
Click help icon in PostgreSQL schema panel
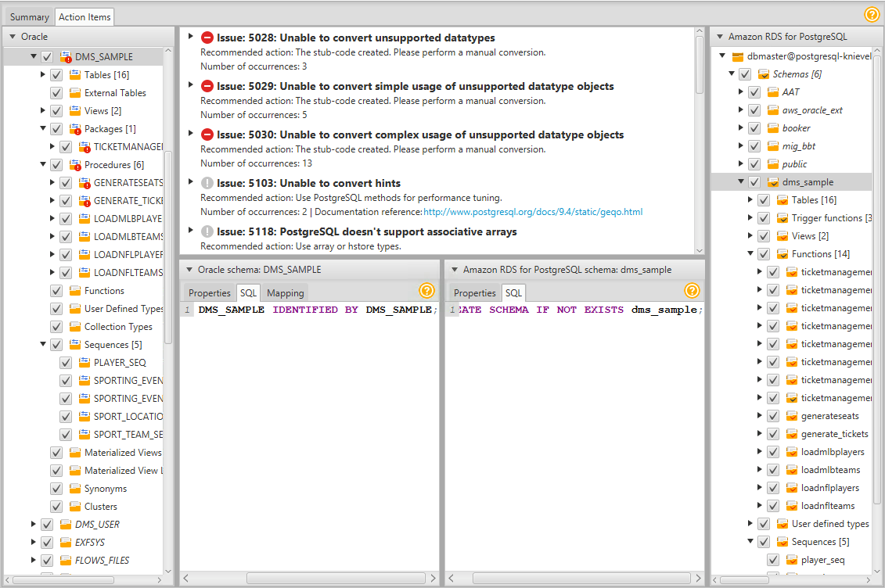pos(692,290)
